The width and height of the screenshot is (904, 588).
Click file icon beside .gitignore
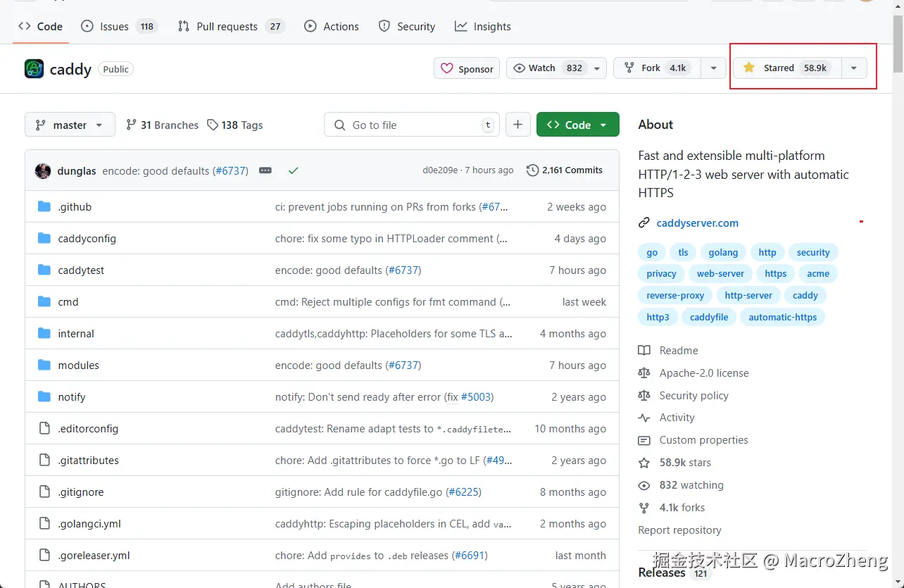(x=44, y=492)
